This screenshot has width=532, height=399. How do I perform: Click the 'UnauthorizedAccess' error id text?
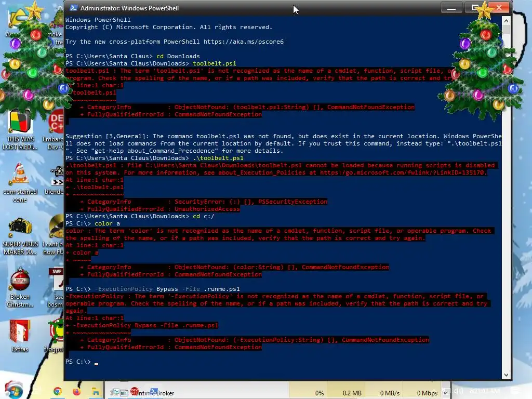tap(207, 209)
